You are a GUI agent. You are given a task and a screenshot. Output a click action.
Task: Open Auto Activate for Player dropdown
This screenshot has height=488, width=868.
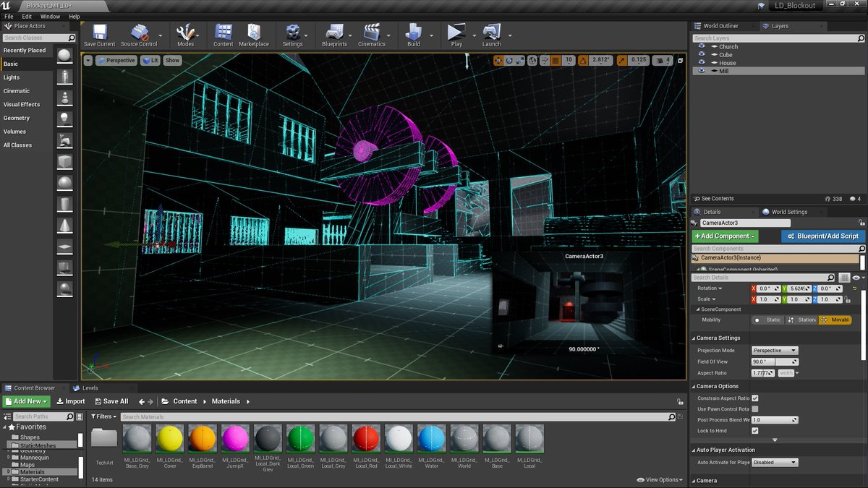(x=775, y=462)
